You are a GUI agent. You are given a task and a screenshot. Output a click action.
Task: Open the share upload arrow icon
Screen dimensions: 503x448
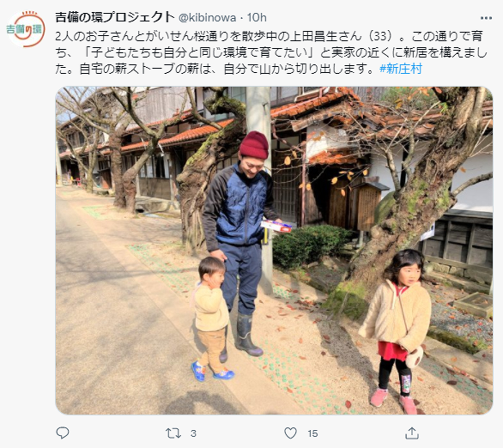pos(412,433)
